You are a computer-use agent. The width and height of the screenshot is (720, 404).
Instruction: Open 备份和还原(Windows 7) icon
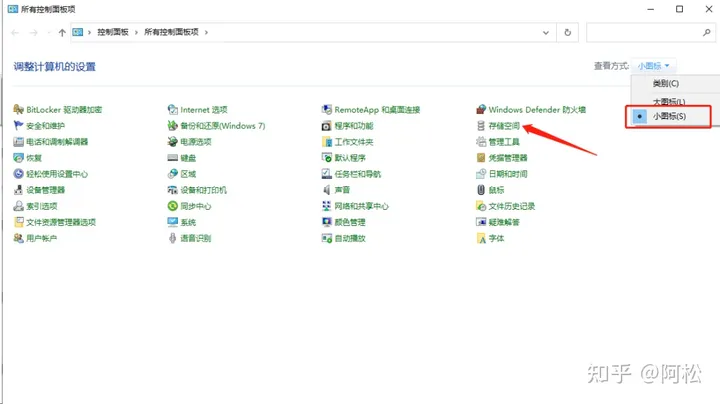point(173,125)
